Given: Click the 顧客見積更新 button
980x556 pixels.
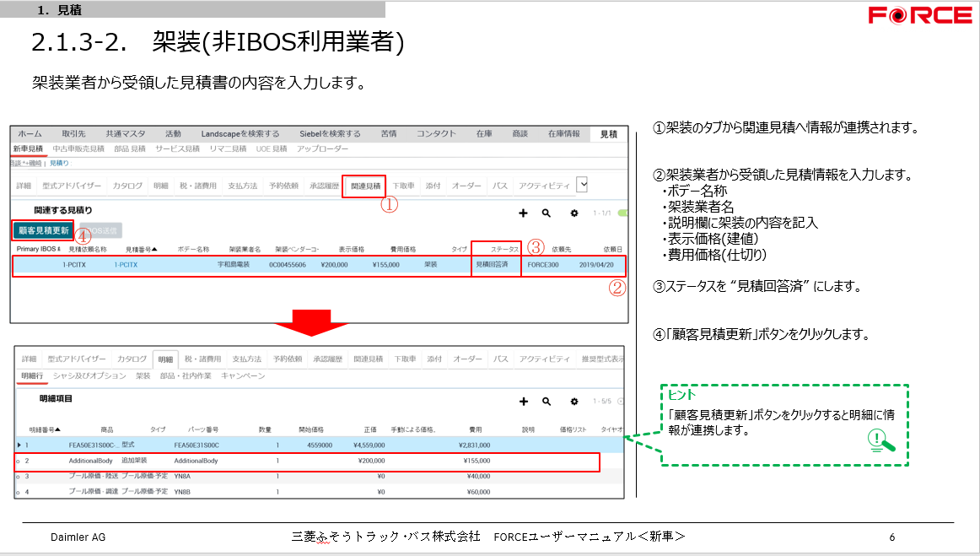Looking at the screenshot, I should (x=43, y=229).
